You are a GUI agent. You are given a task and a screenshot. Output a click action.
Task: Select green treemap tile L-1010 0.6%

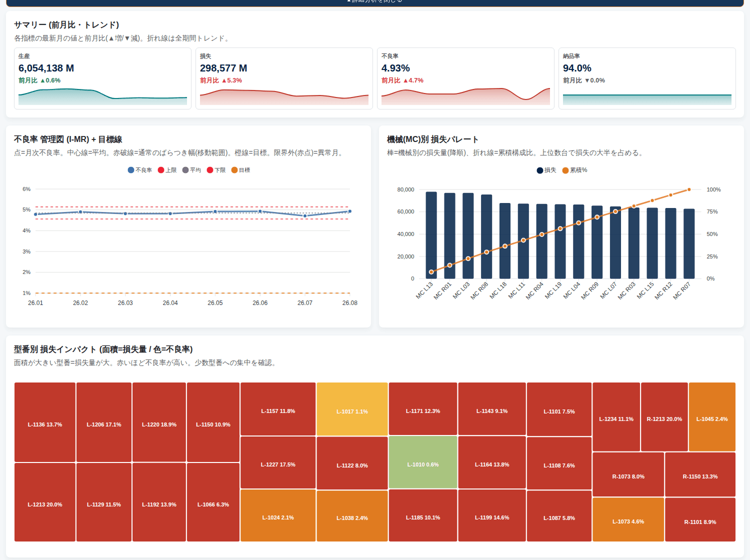[x=423, y=462]
